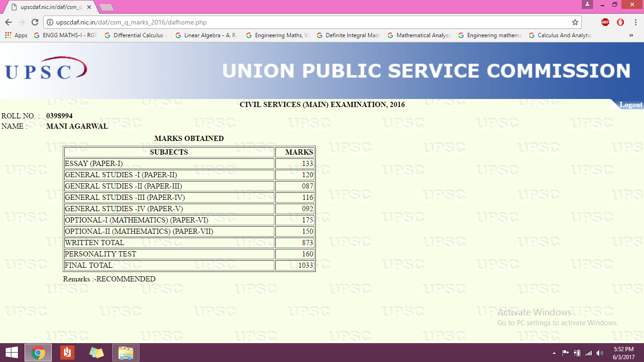Click the Remarks :-RECOMMENDED text

pos(109,279)
